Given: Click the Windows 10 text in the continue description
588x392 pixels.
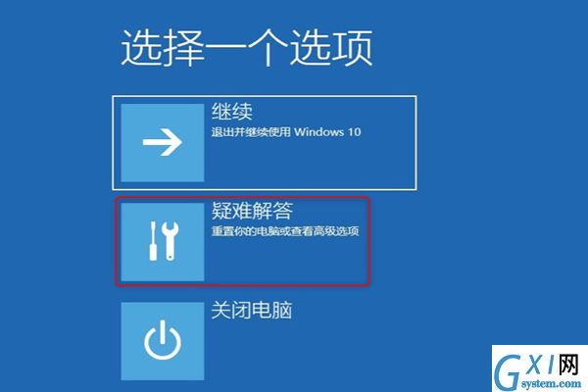Looking at the screenshot, I should (x=327, y=132).
